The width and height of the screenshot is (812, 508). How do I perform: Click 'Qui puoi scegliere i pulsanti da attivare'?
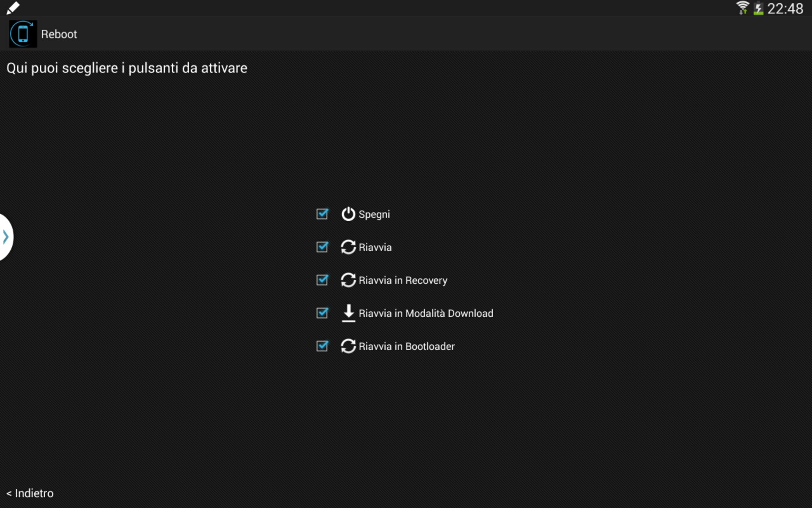pos(127,68)
